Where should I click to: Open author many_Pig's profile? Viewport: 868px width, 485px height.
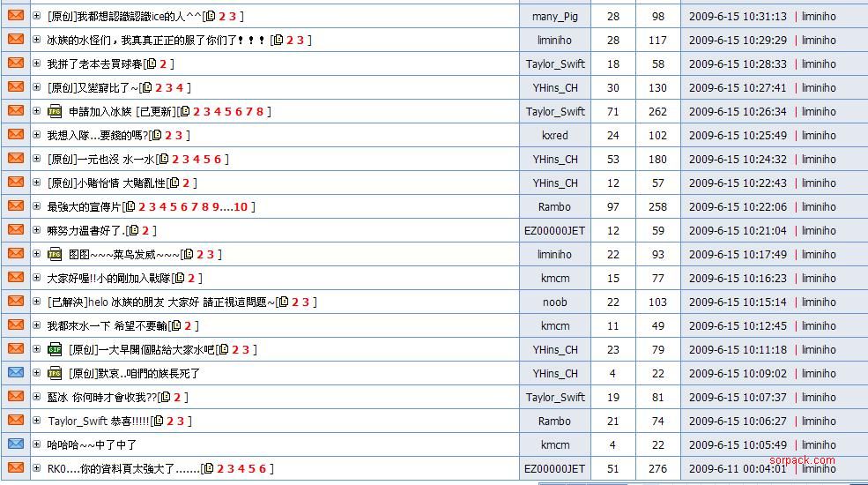[555, 16]
